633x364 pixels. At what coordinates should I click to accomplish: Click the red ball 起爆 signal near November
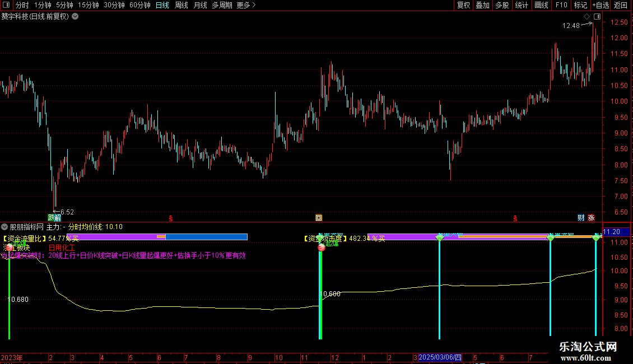point(322,248)
